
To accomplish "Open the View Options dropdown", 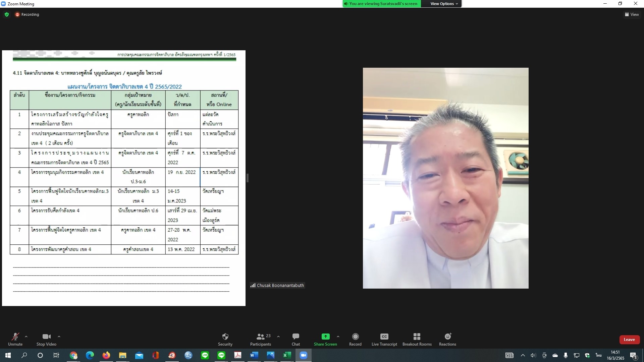I will 444,4.
